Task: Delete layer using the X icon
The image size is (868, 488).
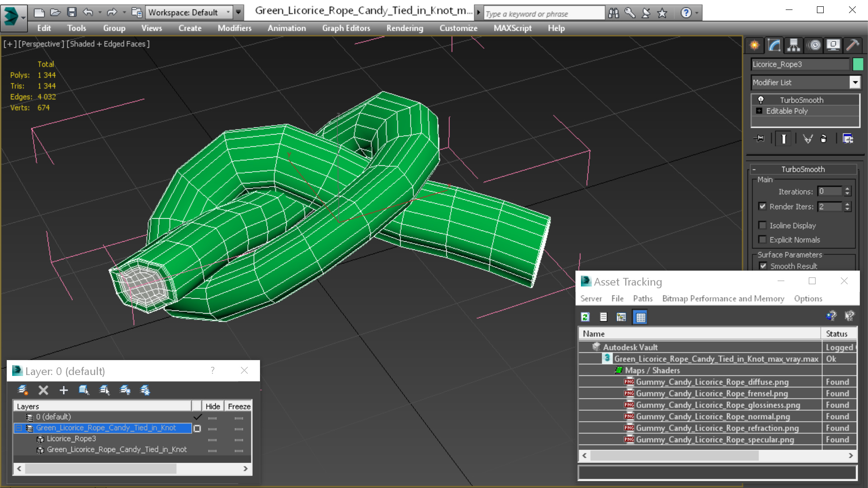Action: (x=43, y=390)
